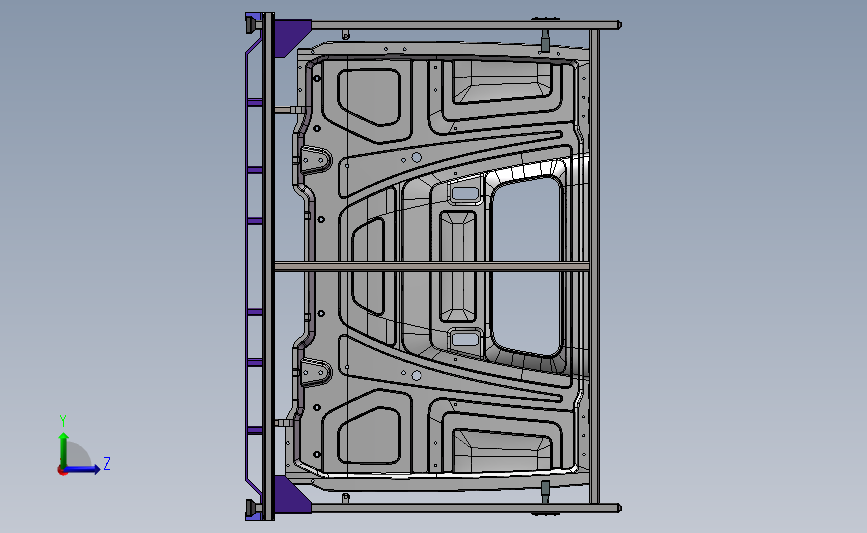Click the red origin point of the triad
Screen dimensions: 867x533
tap(62, 471)
